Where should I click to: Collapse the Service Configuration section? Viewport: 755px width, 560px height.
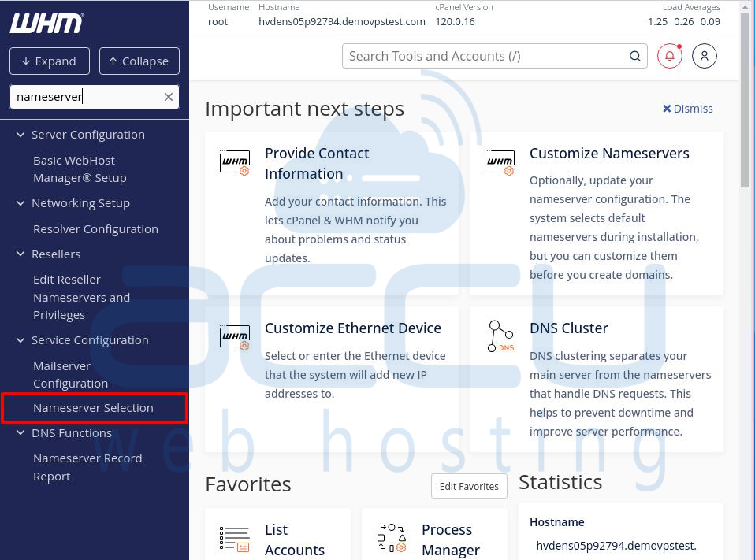20,340
